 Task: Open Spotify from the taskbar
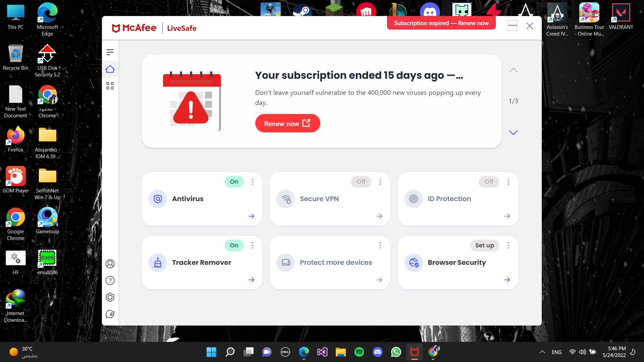[359, 352]
